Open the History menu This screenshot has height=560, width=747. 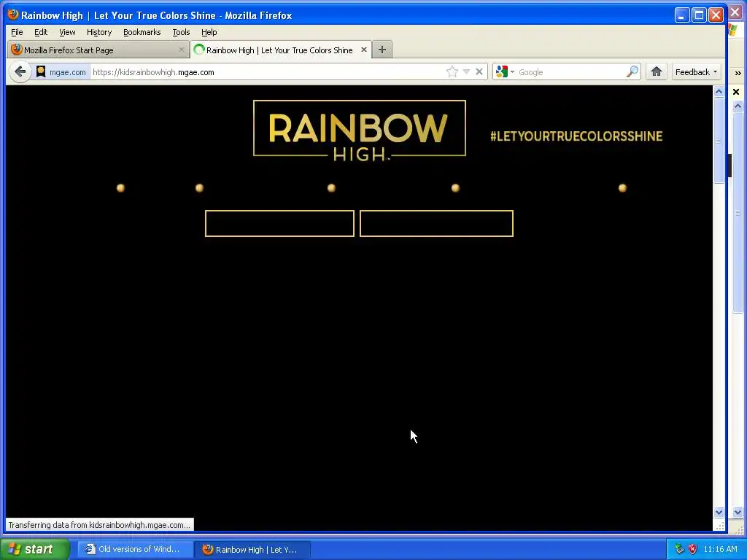click(x=99, y=32)
